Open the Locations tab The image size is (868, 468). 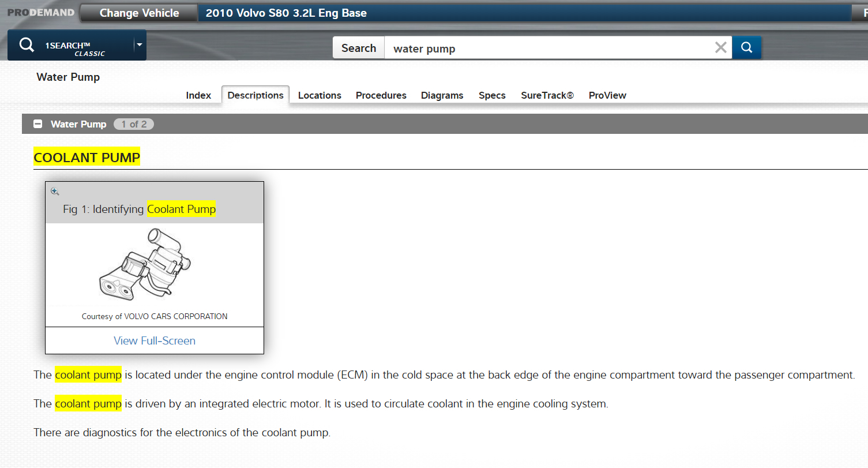320,95
